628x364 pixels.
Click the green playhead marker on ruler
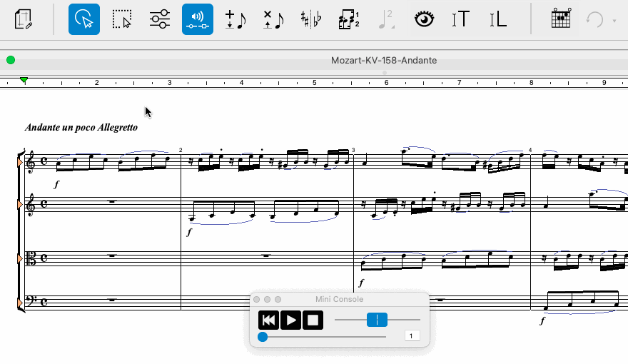coord(24,80)
